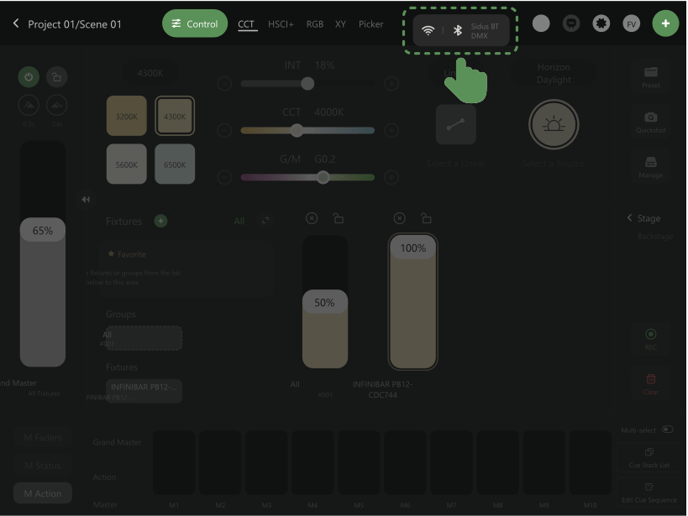Remove the INFINIBAR PB12 fader
This screenshot has height=516, width=688.
[x=399, y=218]
